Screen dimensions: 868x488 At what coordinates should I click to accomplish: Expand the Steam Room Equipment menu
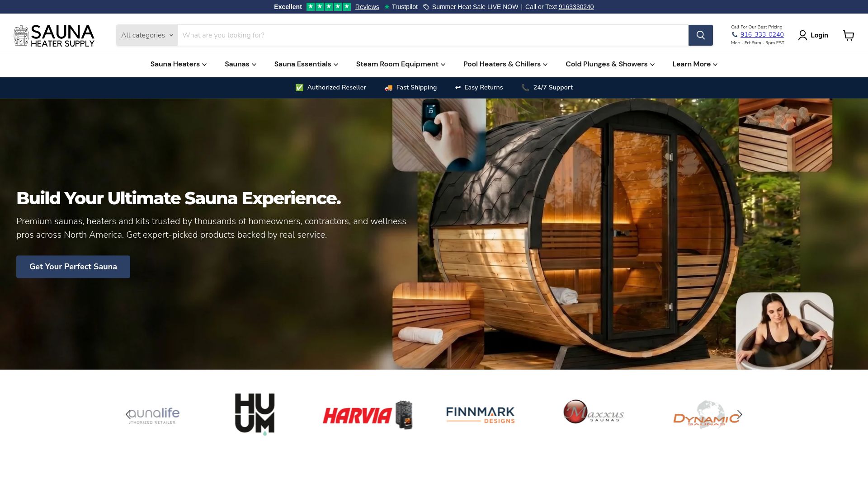pos(401,64)
